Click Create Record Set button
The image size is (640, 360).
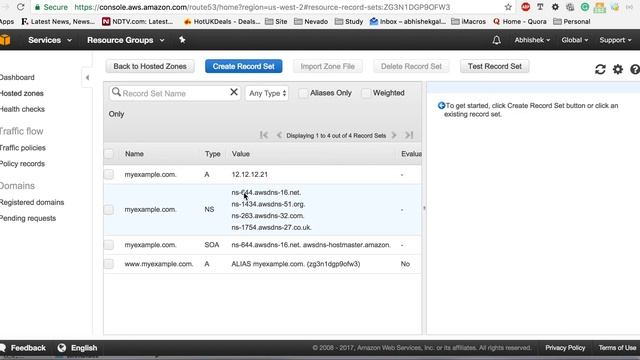click(x=244, y=67)
